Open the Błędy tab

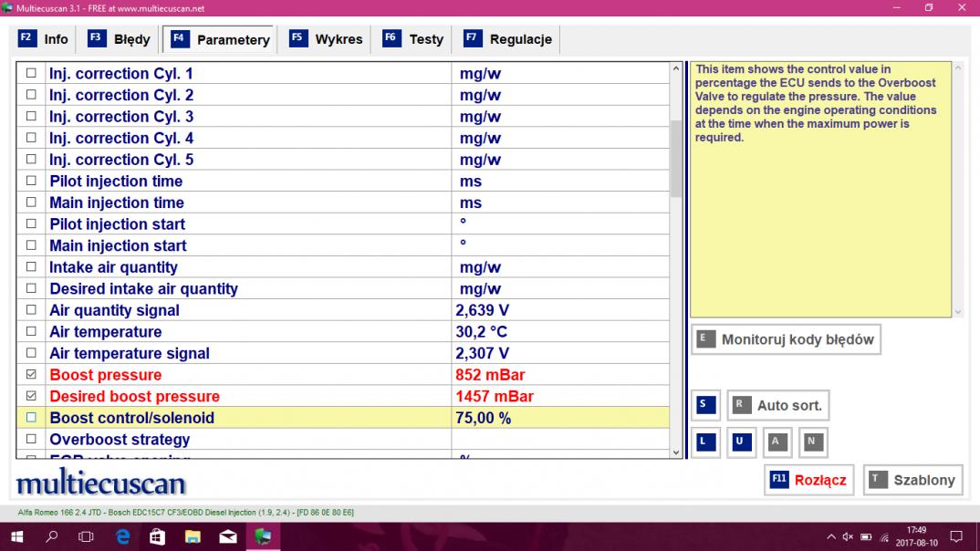(x=120, y=39)
